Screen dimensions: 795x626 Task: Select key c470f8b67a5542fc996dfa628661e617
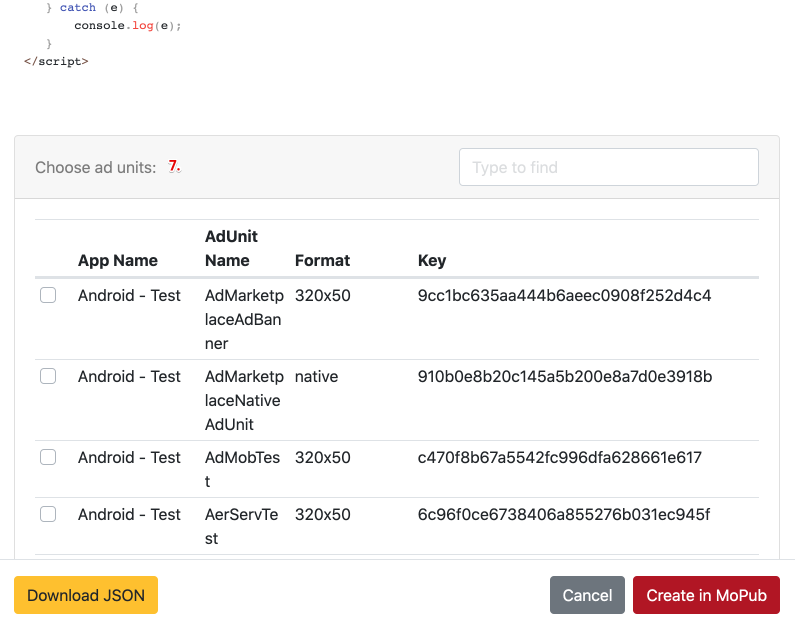pyautogui.click(x=560, y=458)
